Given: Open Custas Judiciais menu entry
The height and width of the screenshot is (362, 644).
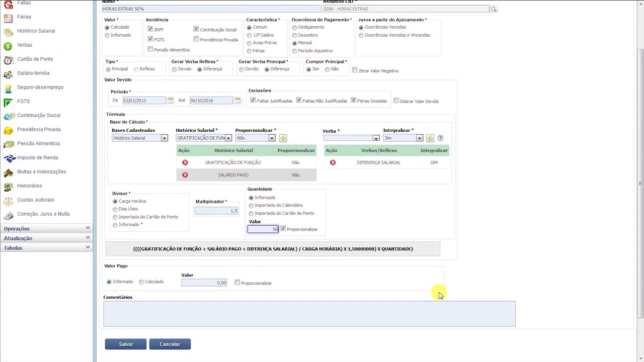Looking at the screenshot, I should (35, 200).
